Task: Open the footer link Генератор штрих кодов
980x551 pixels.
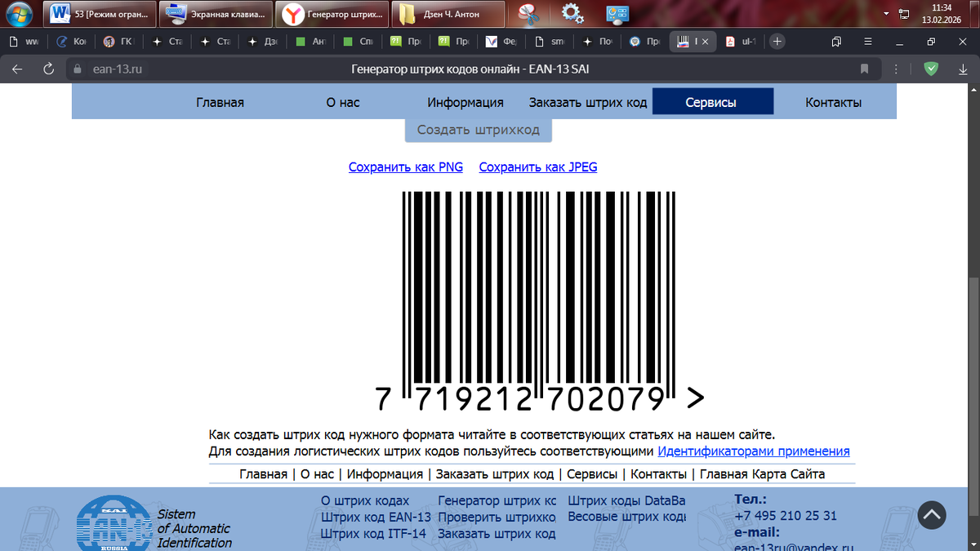Action: point(497,501)
